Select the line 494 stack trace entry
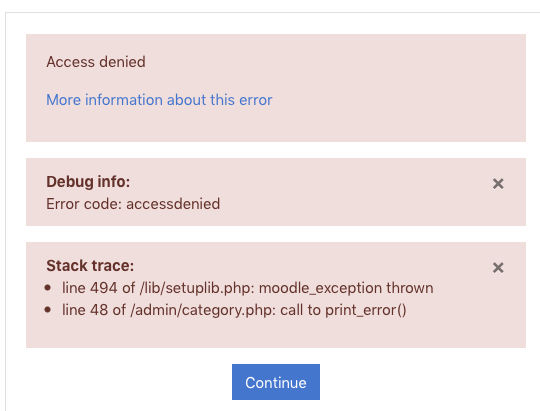The height and width of the screenshot is (411, 540). [248, 288]
